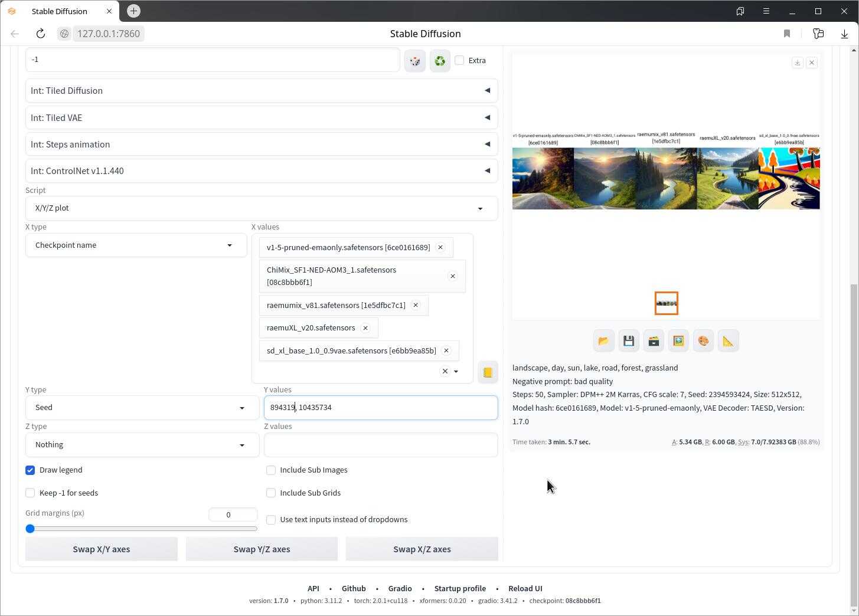Click the Seed field showing -1
Image resolution: width=859 pixels, height=616 pixels.
(x=213, y=60)
